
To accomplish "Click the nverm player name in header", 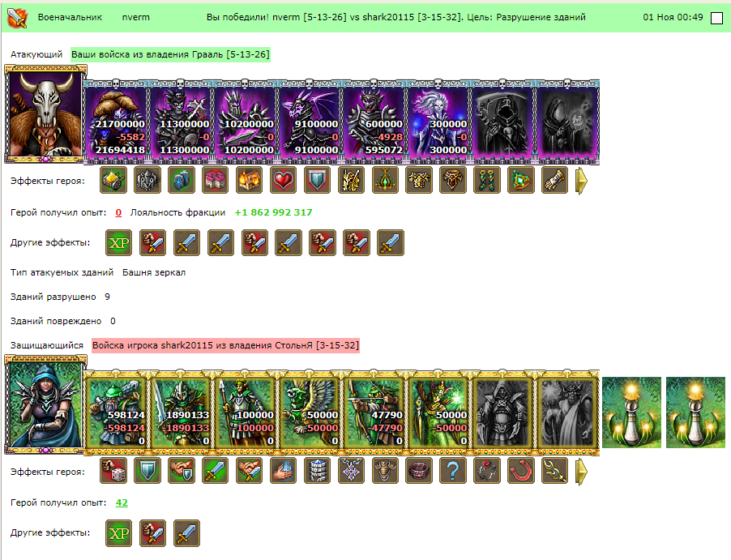I will tap(135, 17).
